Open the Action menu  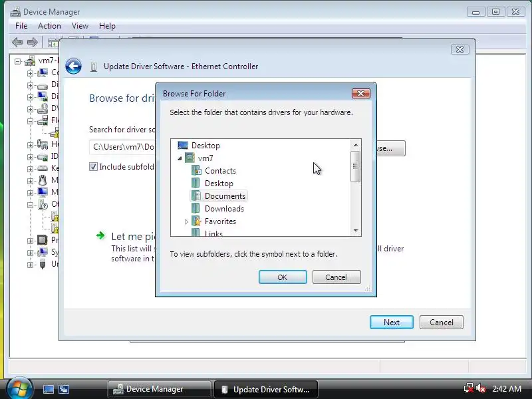[49, 26]
